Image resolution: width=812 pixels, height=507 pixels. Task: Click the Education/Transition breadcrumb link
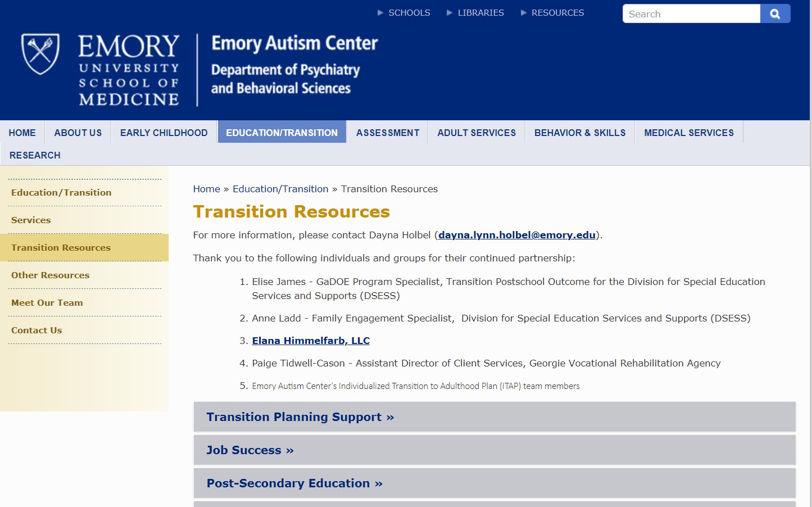280,189
